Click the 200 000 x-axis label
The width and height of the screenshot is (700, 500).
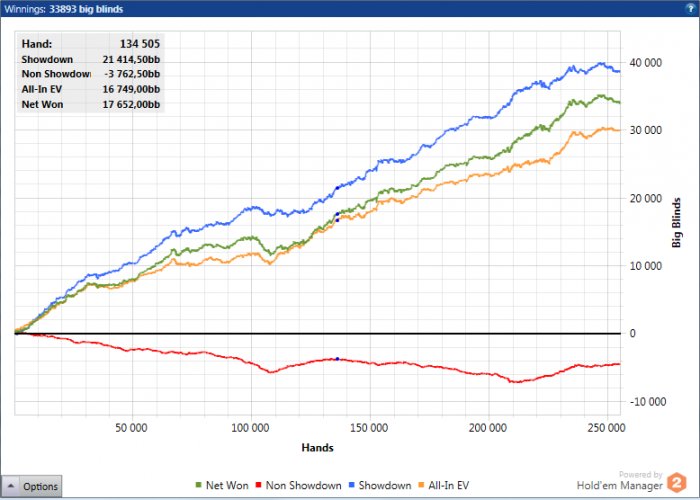click(x=488, y=428)
